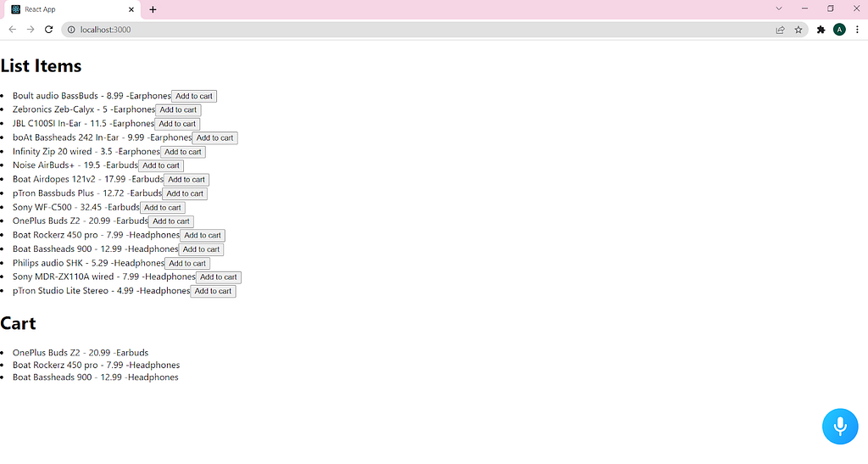
Task: Open the Extensions puzzle icon
Action: 821,30
